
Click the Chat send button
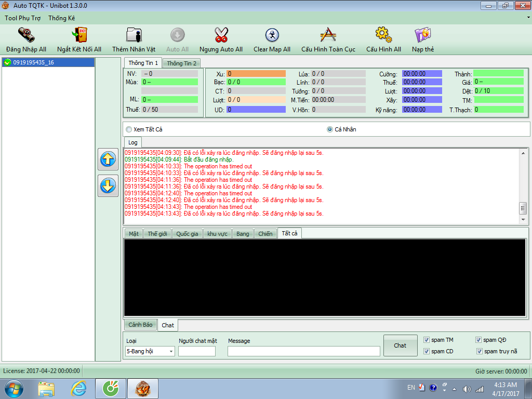(400, 345)
